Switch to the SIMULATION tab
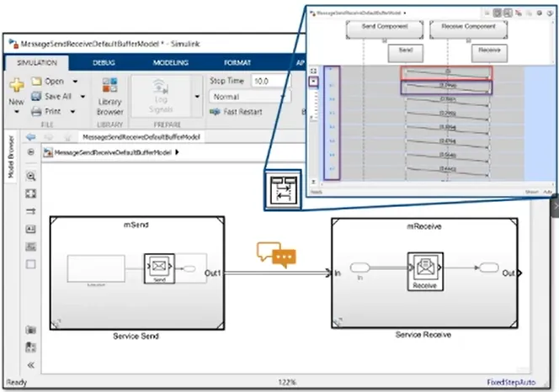The width and height of the screenshot is (559, 392). 37,63
